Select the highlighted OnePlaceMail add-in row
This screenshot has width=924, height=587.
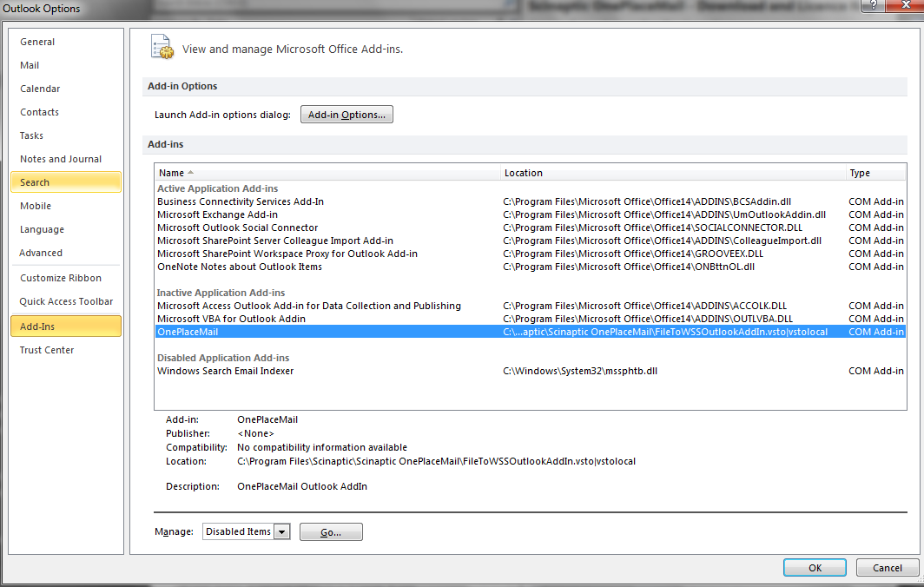point(531,332)
